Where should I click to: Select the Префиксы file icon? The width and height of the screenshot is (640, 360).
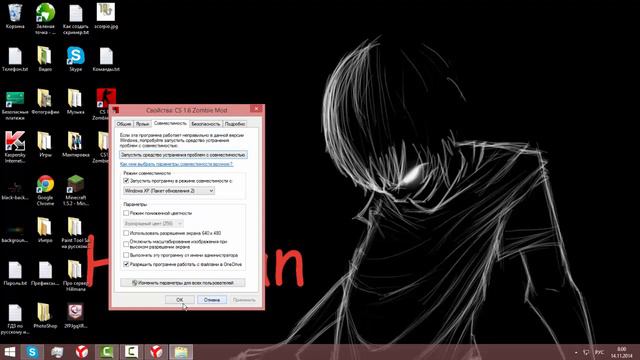(x=45, y=270)
